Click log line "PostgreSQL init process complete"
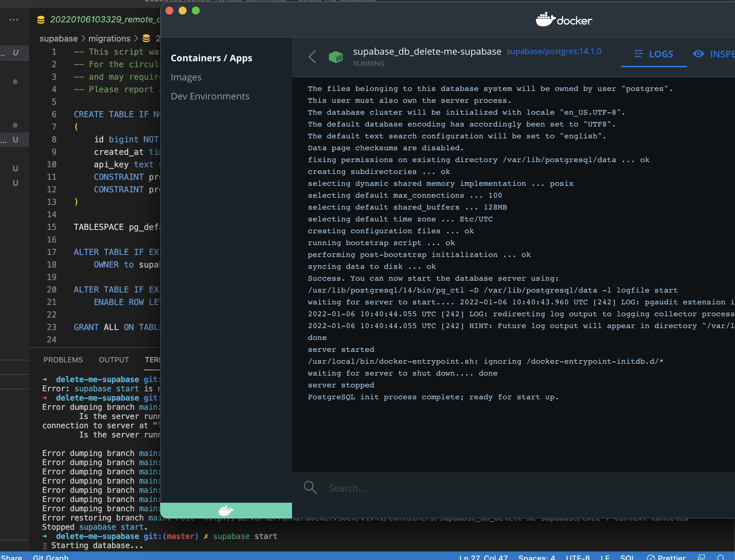The width and height of the screenshot is (735, 560). pyautogui.click(x=433, y=397)
